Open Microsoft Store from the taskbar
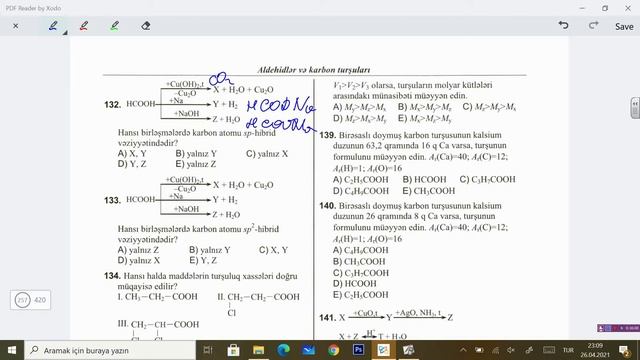The image size is (640, 360). point(233,350)
